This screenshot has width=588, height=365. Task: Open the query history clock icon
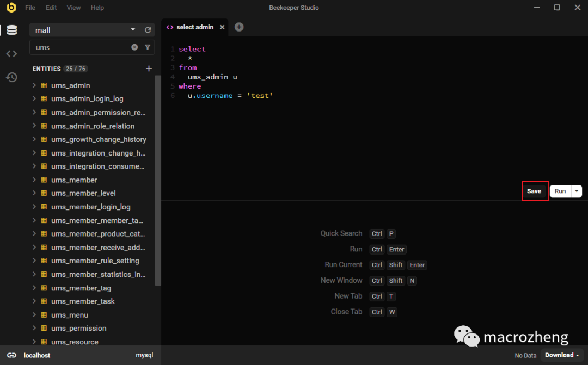tap(11, 77)
